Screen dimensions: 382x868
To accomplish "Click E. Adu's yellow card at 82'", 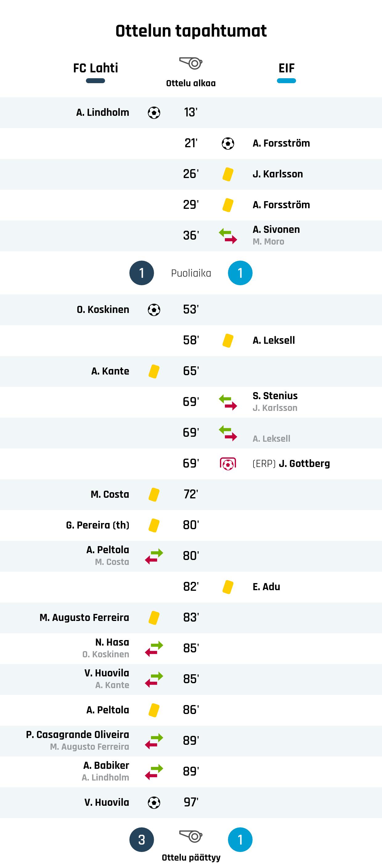I will (228, 587).
